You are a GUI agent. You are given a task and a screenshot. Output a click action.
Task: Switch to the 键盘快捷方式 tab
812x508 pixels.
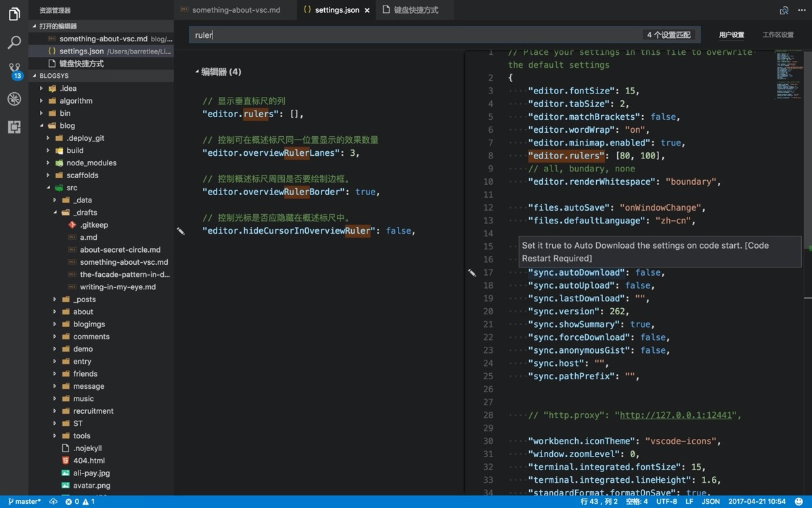tap(417, 10)
